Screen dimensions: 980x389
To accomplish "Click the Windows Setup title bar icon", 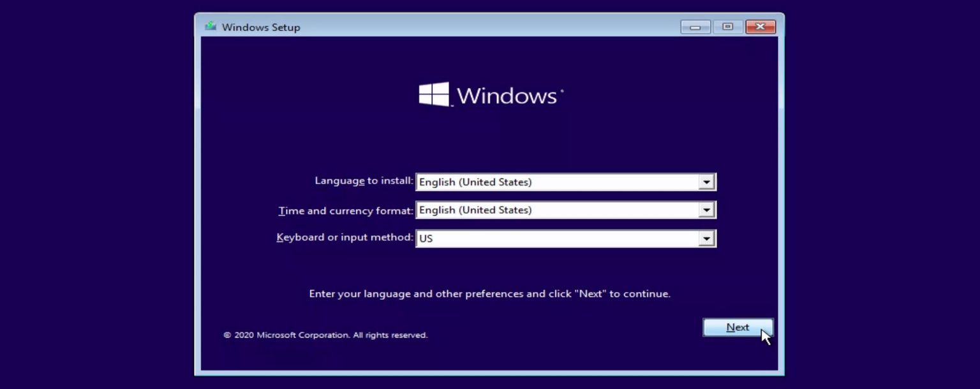I will (x=209, y=27).
